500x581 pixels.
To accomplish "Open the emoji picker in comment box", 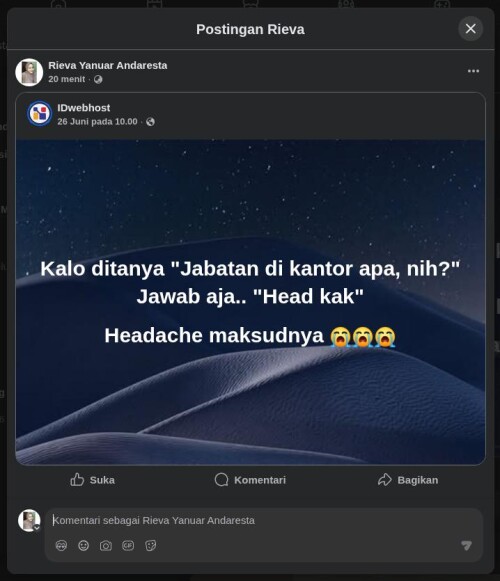I will (x=84, y=545).
